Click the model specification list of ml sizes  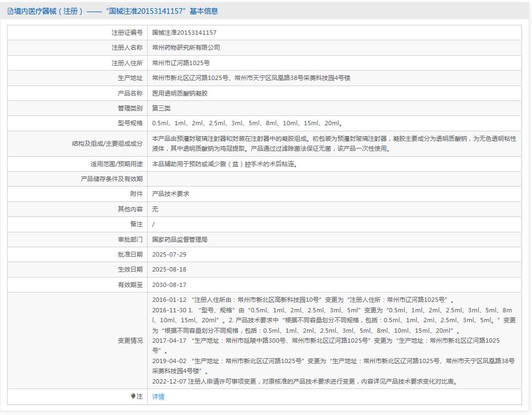click(x=248, y=124)
